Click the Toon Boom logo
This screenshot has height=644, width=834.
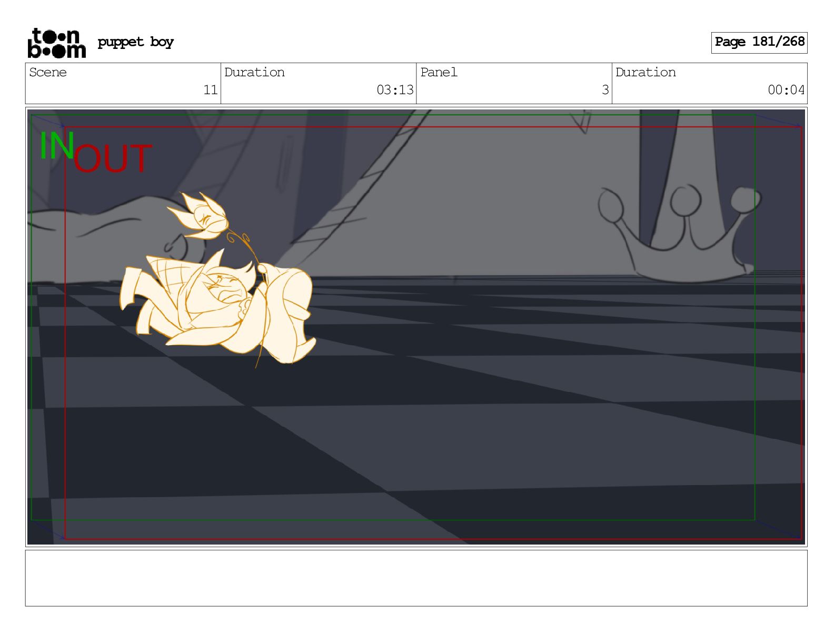(x=57, y=43)
